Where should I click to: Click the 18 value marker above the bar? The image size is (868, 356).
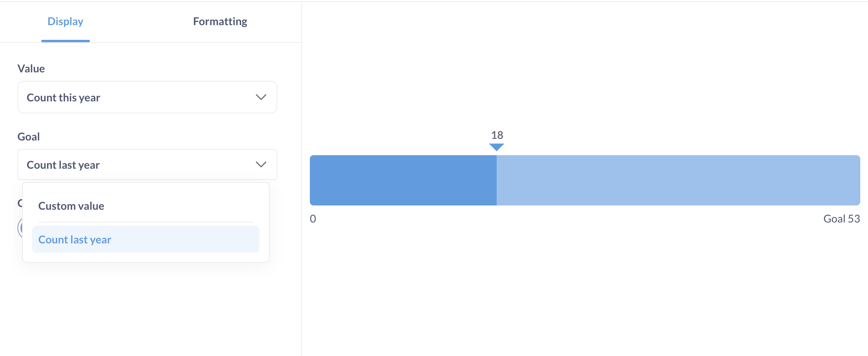coord(497,135)
